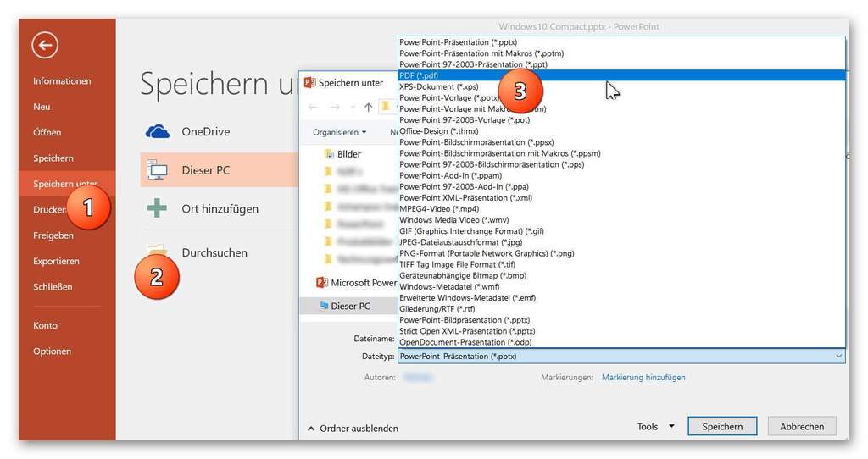Click the back arrow in backstage view
This screenshot has width=868, height=459.
tap(45, 45)
